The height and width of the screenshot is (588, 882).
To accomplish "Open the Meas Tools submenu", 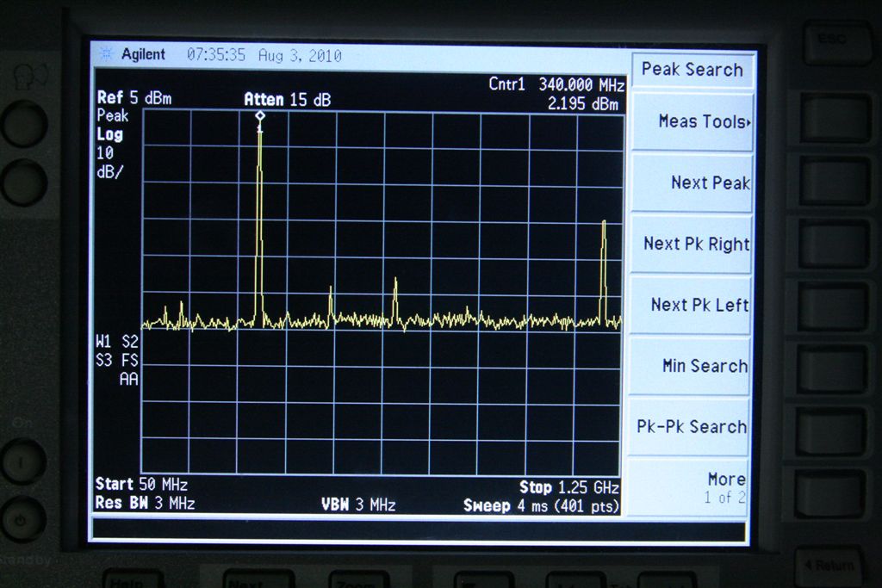I will [x=693, y=122].
